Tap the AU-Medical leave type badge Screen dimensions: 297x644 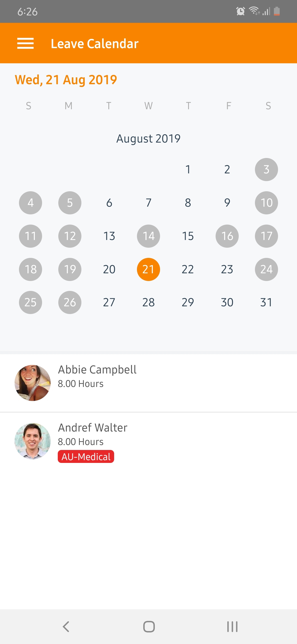click(86, 457)
